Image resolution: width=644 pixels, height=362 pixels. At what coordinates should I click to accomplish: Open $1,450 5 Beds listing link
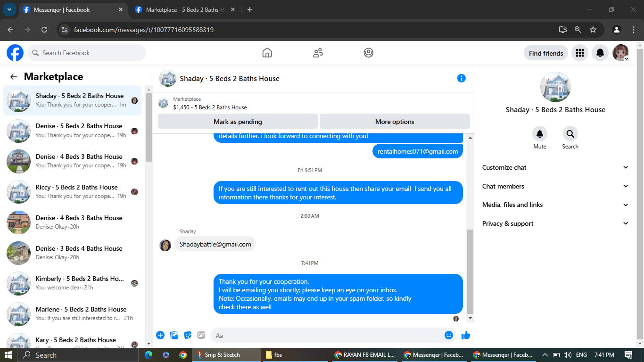pyautogui.click(x=210, y=107)
